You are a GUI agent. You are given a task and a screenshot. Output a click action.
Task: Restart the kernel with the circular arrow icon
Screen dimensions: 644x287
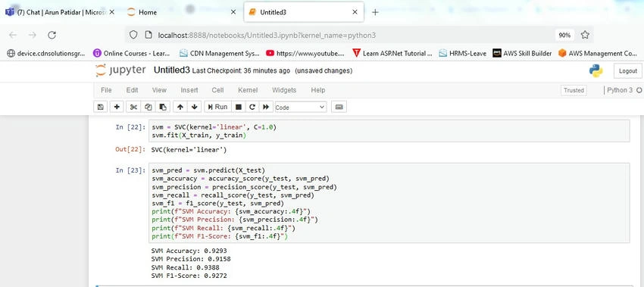[252, 107]
